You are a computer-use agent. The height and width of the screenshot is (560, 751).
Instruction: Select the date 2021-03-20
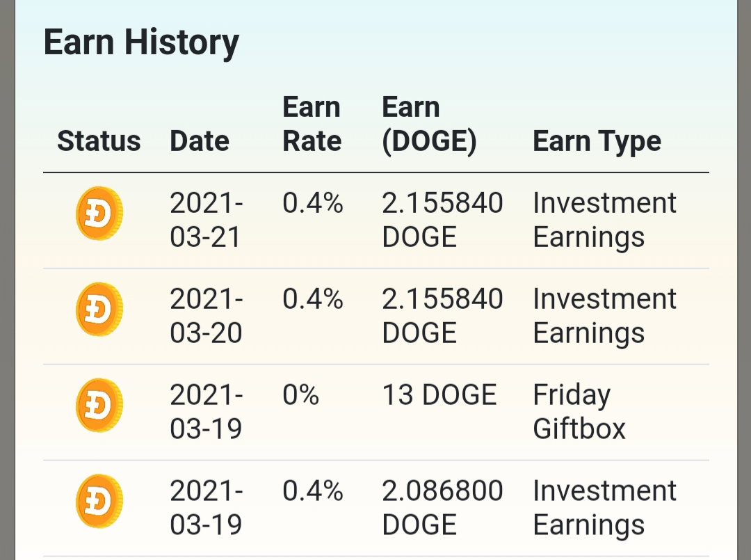(207, 316)
